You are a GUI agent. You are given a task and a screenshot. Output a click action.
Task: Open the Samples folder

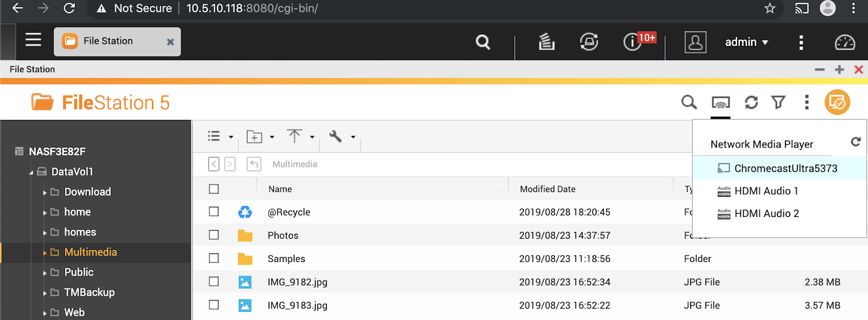pyautogui.click(x=286, y=259)
